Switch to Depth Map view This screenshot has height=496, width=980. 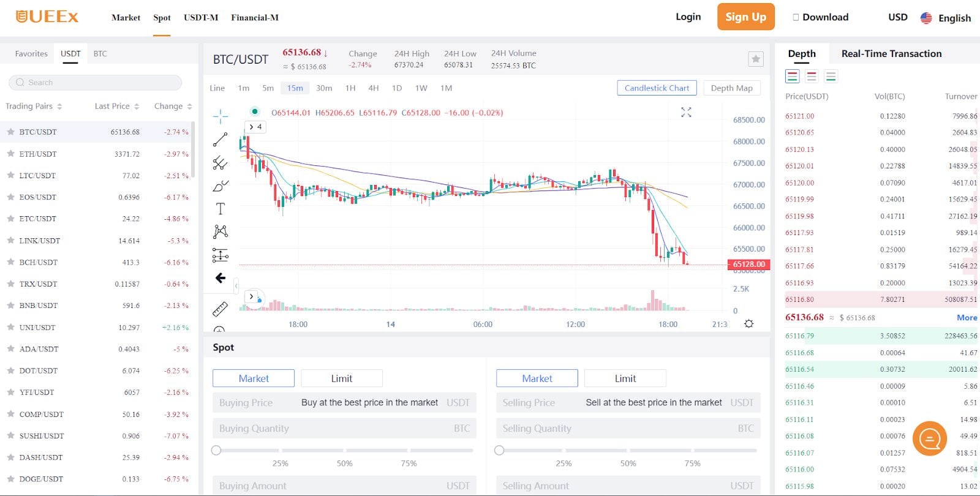pos(732,88)
